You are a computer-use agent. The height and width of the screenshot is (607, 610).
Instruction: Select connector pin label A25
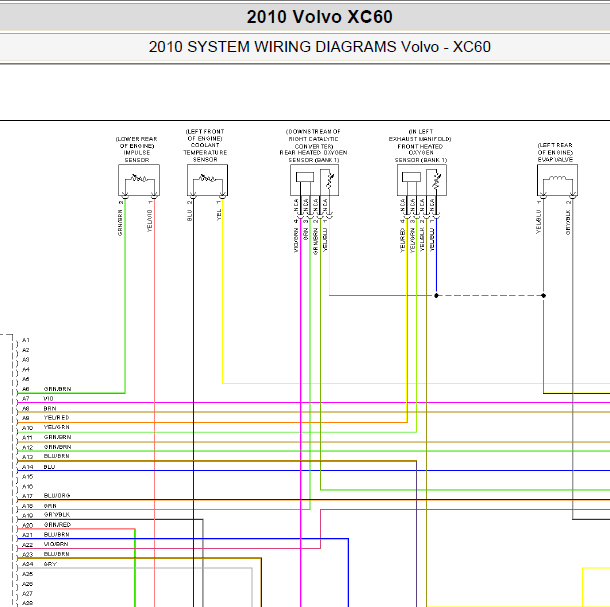[27, 574]
